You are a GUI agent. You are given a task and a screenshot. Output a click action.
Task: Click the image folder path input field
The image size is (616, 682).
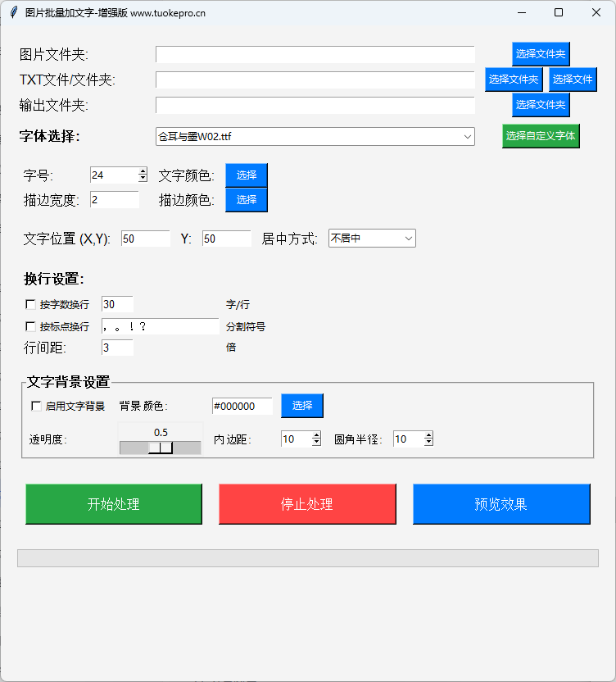tap(315, 55)
